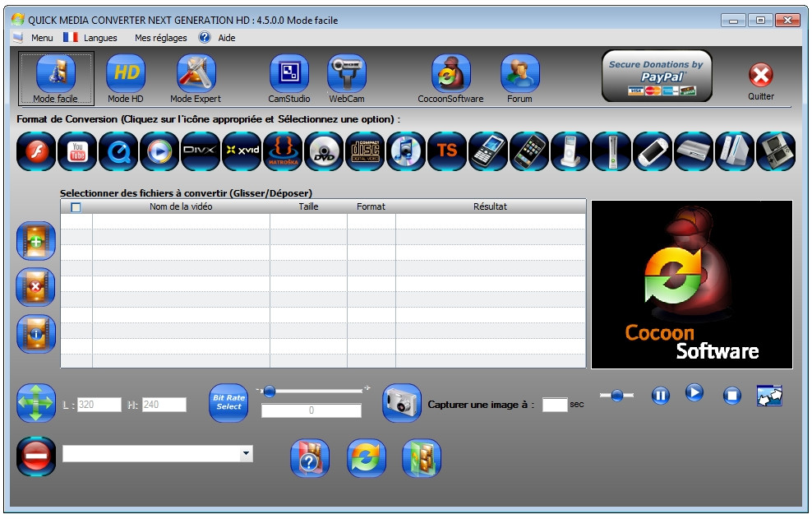The width and height of the screenshot is (812, 519).
Task: Open the Aide menu
Action: pos(223,37)
